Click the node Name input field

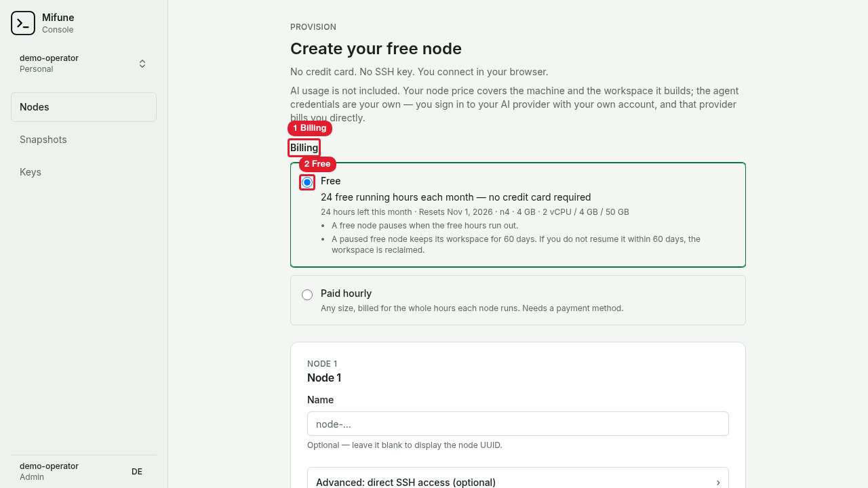pos(518,424)
